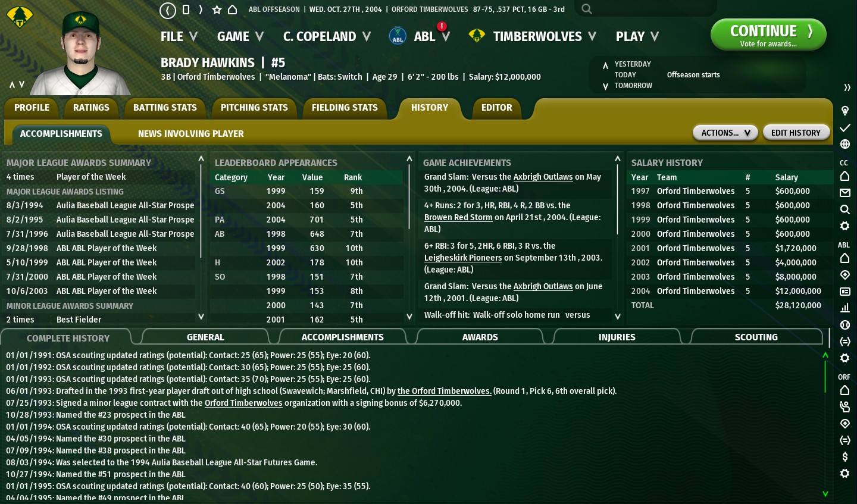Screen dimensions: 857x504
Task: Expand the C. COPELAND manager menu
Action: (326, 36)
